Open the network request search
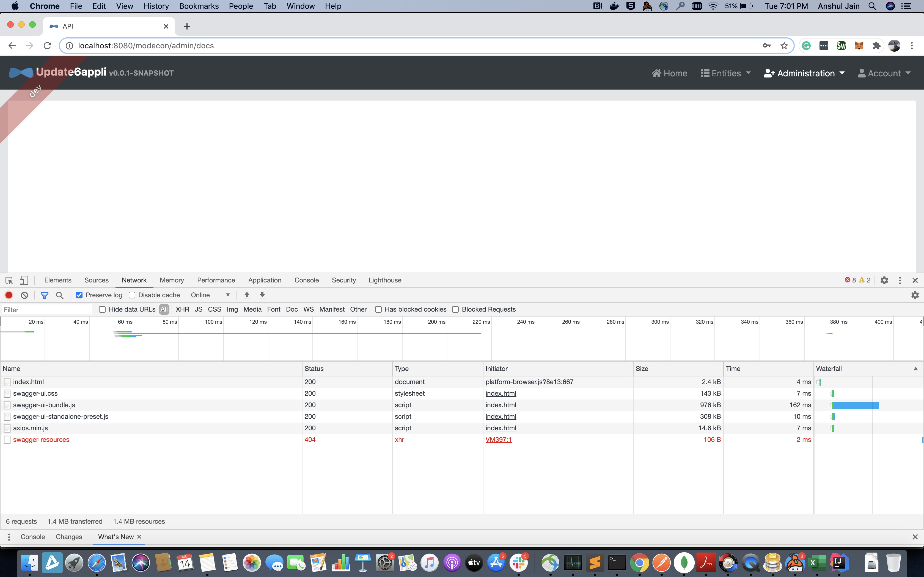The image size is (924, 577). [60, 295]
